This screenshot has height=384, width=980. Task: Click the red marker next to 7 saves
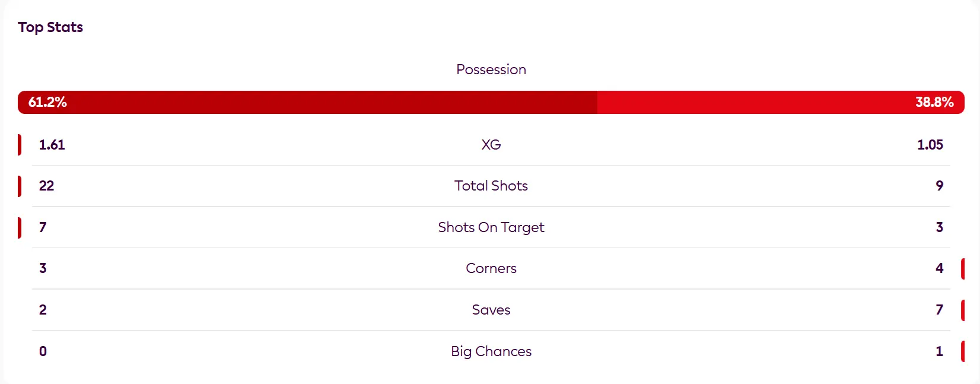[x=962, y=310]
